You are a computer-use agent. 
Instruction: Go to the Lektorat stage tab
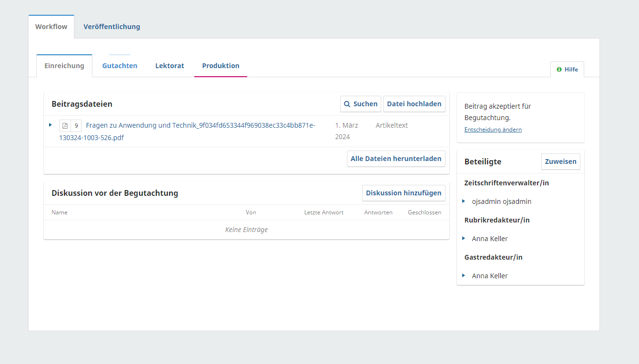pyautogui.click(x=170, y=66)
